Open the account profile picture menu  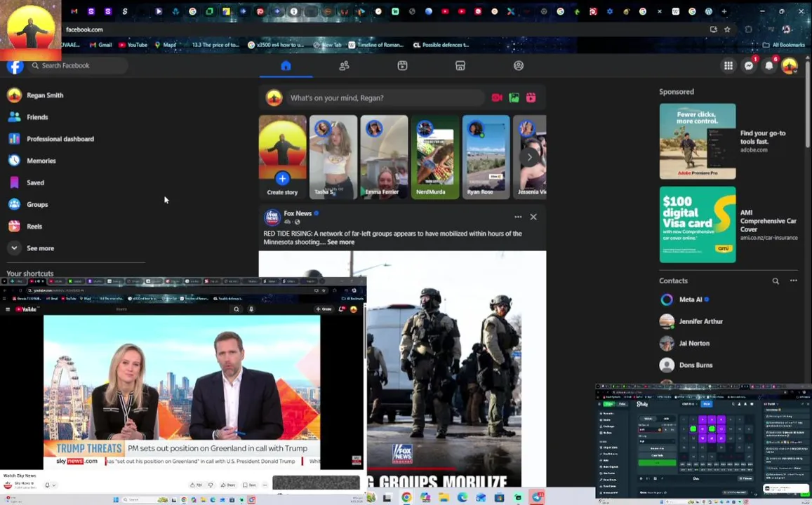coord(790,66)
